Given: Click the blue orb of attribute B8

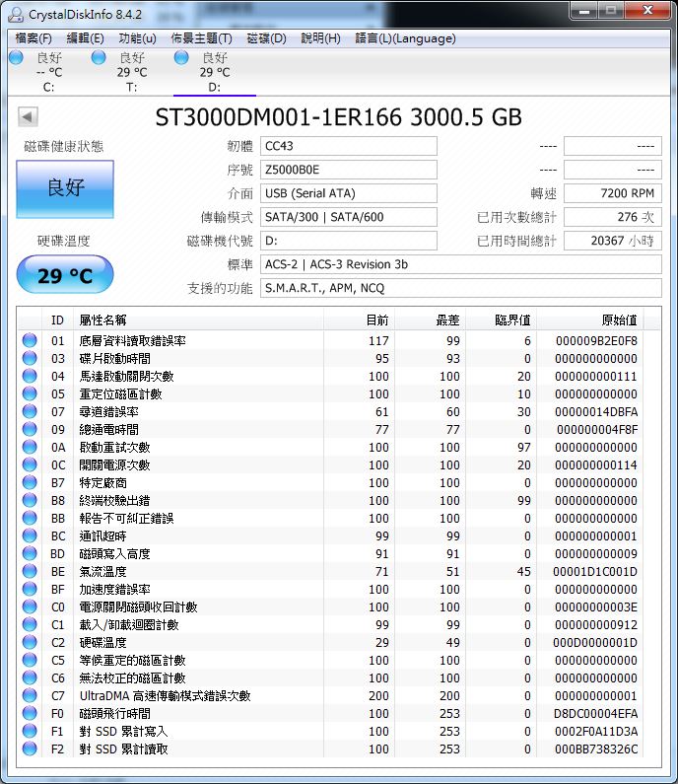Looking at the screenshot, I should tap(30, 501).
